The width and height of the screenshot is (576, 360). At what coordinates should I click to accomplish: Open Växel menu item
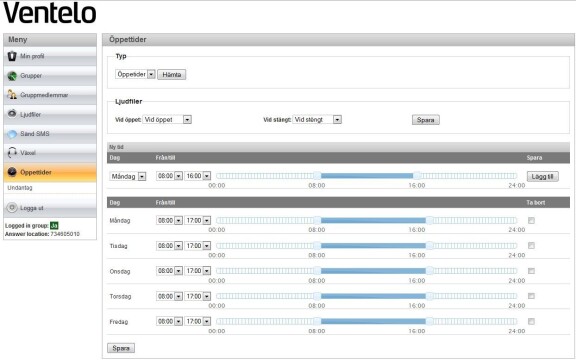click(x=50, y=153)
